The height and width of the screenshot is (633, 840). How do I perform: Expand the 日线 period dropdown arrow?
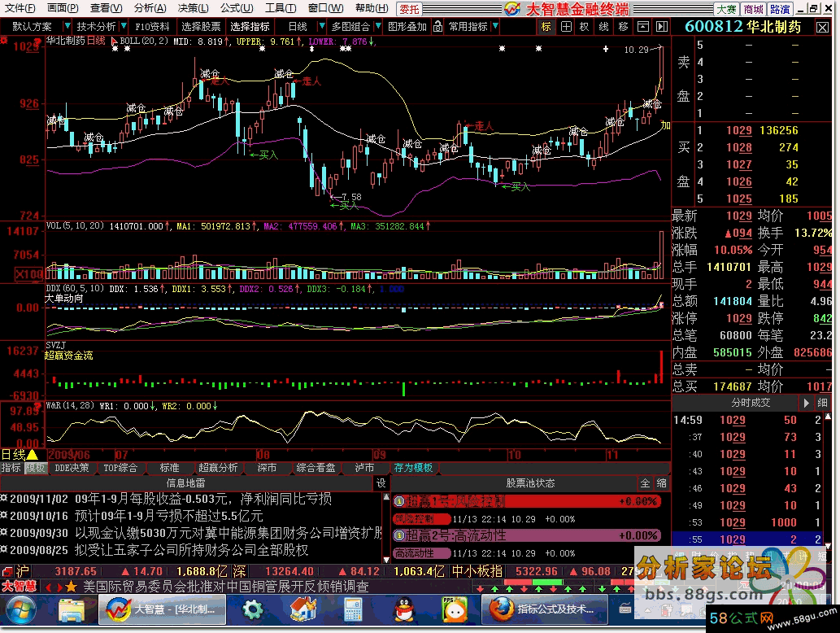tap(321, 26)
